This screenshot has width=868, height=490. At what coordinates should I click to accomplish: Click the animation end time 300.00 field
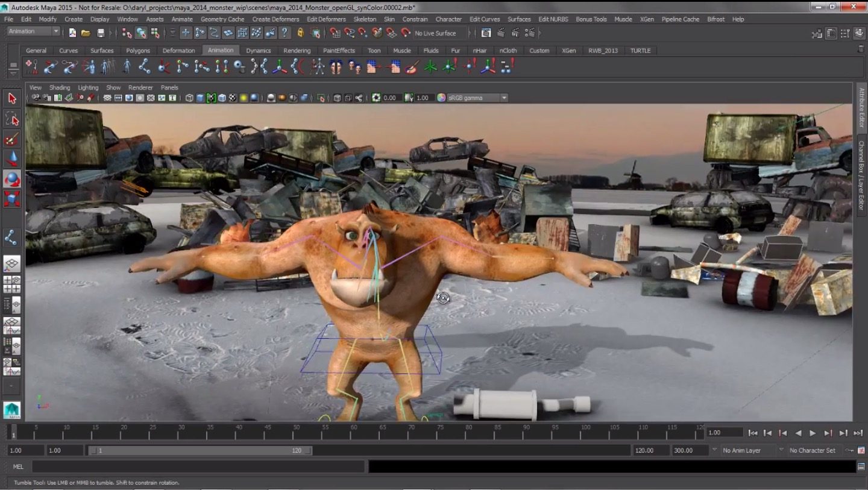[x=690, y=450]
